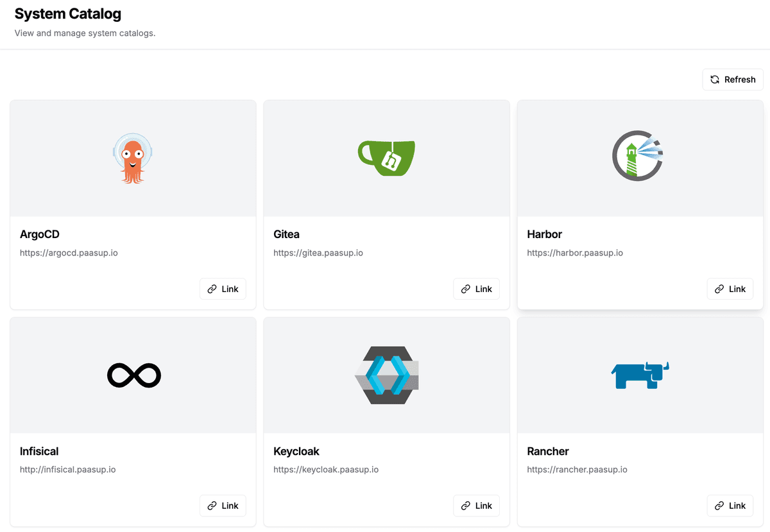Click the ArgoCD octopus logo

[133, 157]
